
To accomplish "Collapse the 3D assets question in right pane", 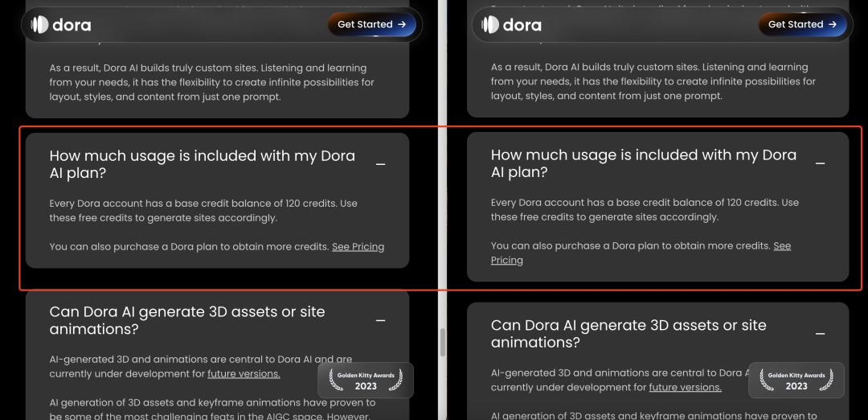I will [x=820, y=333].
